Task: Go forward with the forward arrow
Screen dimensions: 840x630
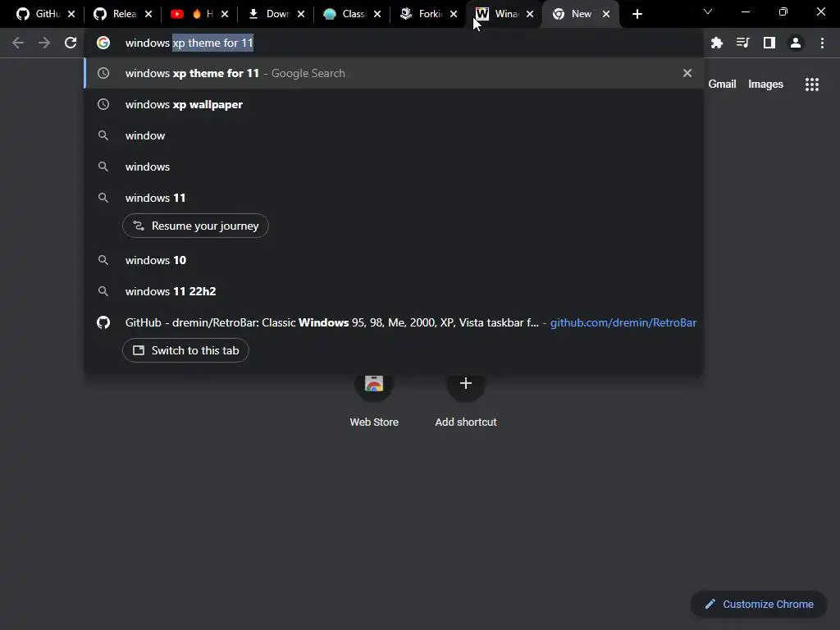Action: pyautogui.click(x=44, y=43)
